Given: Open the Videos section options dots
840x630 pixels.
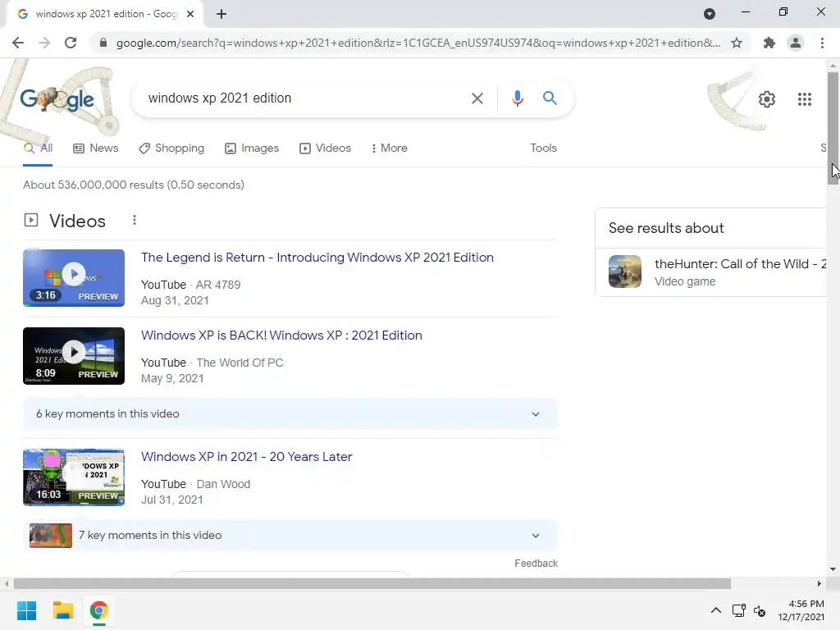Looking at the screenshot, I should click(x=135, y=220).
